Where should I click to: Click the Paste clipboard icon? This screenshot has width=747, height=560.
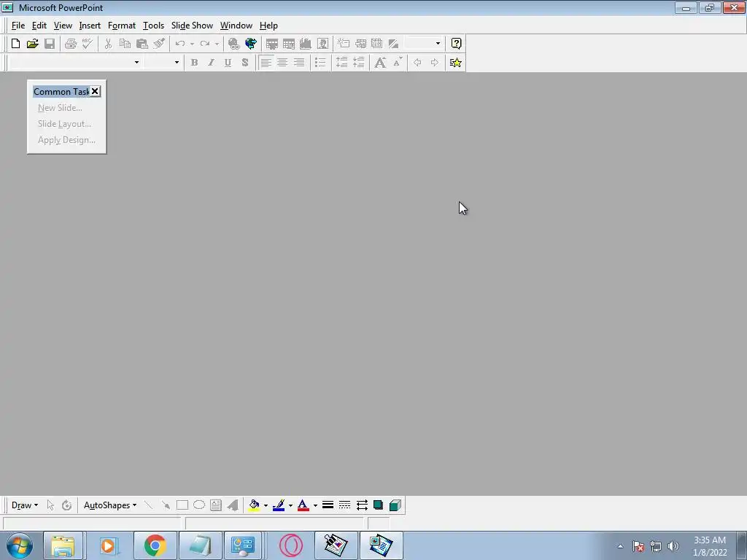[142, 44]
